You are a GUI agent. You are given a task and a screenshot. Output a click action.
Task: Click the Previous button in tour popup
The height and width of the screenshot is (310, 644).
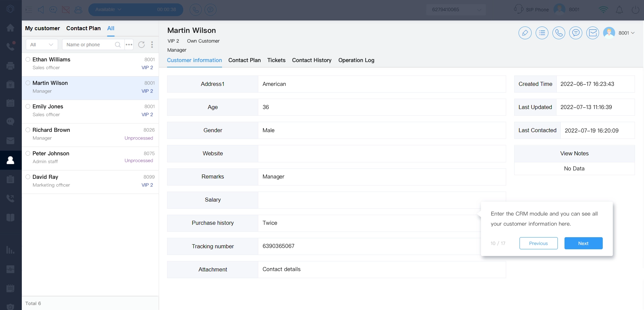click(538, 243)
